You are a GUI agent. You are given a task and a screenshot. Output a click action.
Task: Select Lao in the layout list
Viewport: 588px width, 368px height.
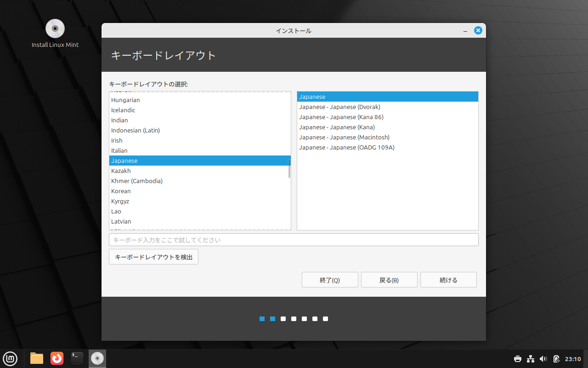[200, 211]
